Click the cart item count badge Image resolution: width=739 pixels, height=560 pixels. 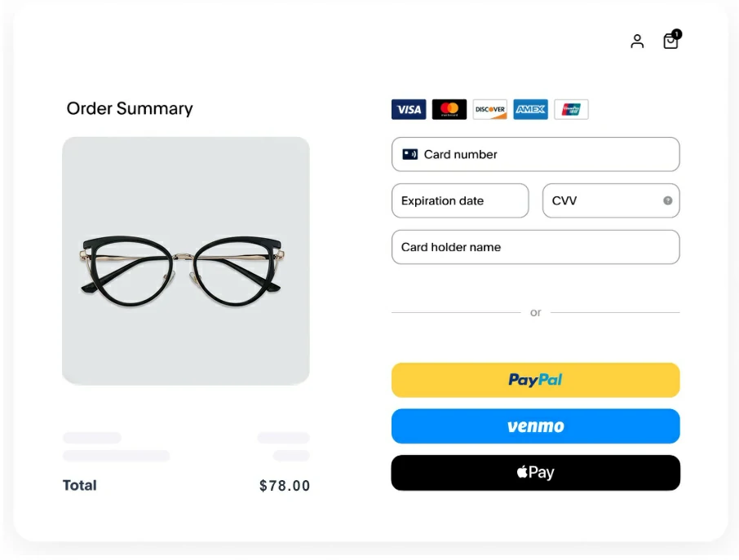point(677,34)
